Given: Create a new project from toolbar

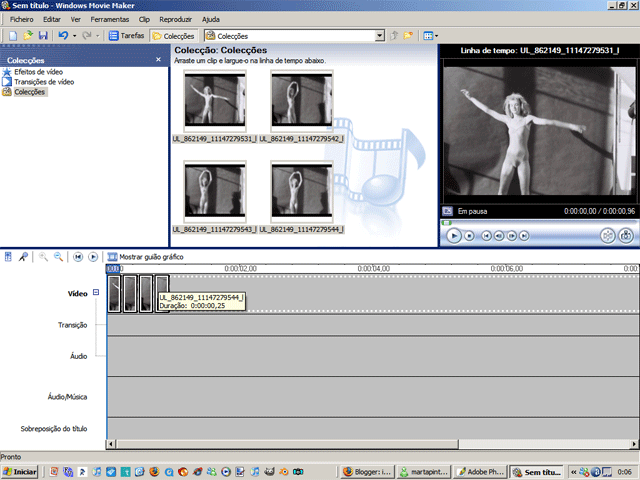Looking at the screenshot, I should (x=13, y=36).
